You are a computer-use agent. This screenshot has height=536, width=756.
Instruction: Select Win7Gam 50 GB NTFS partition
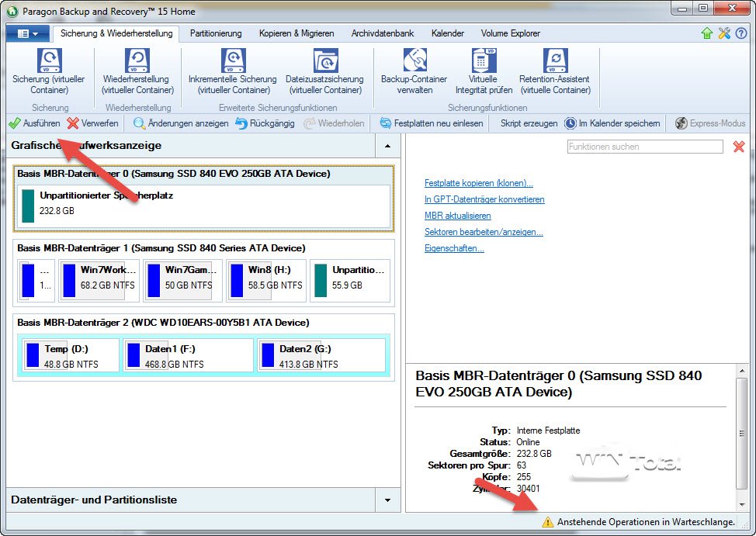182,281
